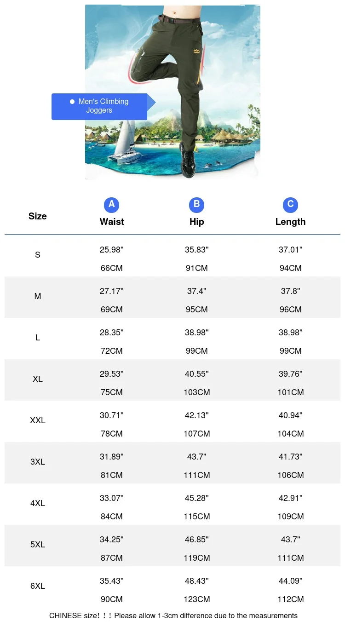Image resolution: width=345 pixels, height=644 pixels.
Task: Select the 6XL size row label
Action: (38, 586)
